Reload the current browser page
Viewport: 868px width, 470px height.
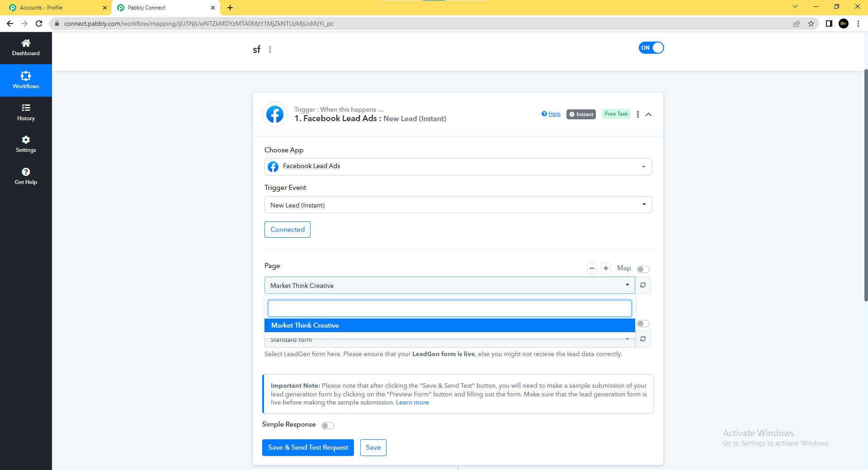[x=39, y=23]
